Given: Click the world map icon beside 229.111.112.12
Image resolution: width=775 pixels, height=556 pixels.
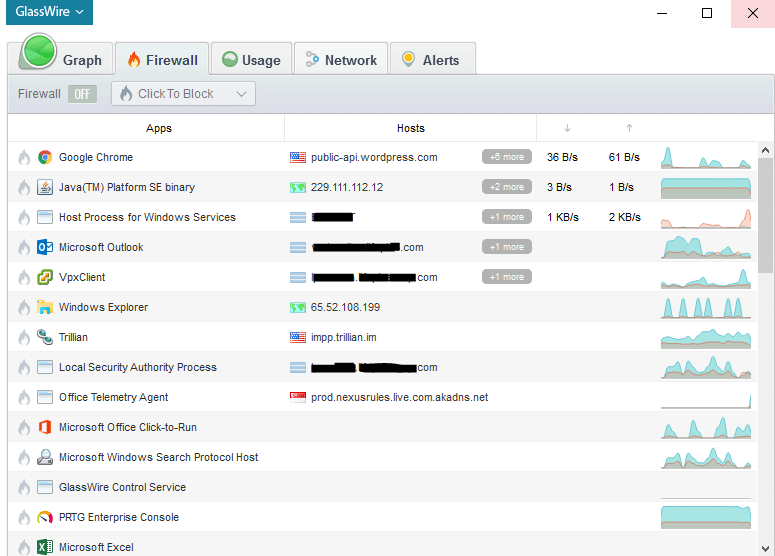Looking at the screenshot, I should tap(298, 187).
